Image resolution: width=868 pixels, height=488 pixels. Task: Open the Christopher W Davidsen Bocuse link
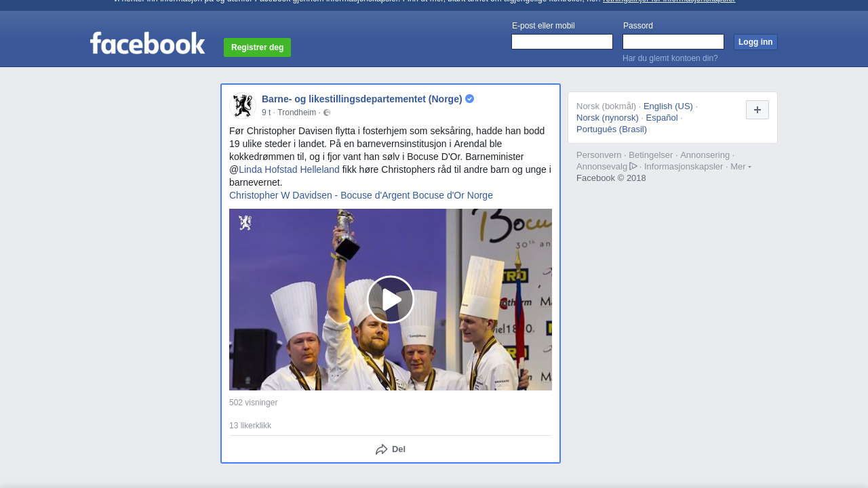coord(361,195)
